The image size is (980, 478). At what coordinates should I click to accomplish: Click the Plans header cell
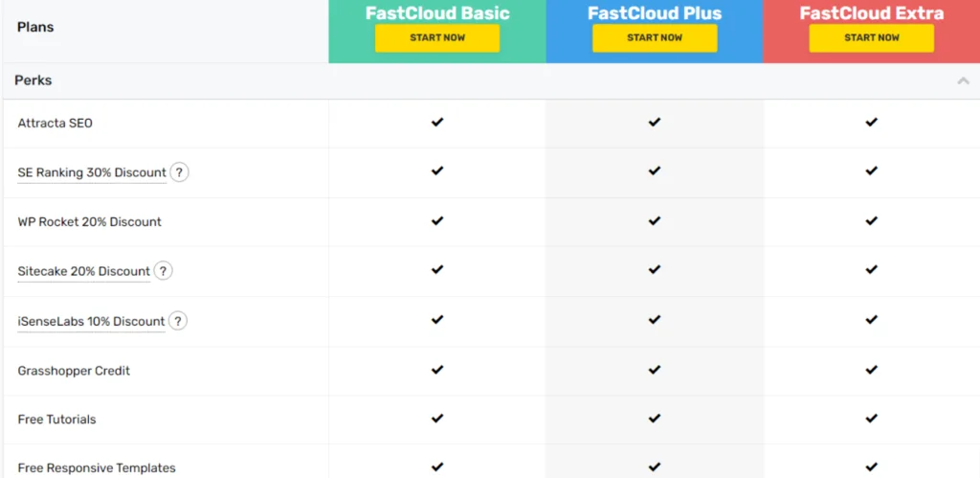(166, 32)
